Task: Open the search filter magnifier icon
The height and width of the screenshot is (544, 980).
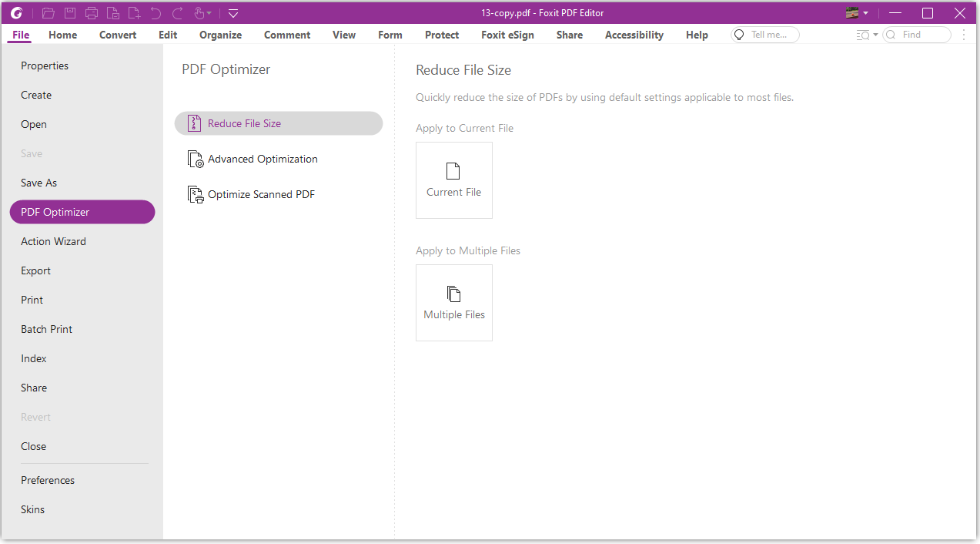Action: pyautogui.click(x=863, y=35)
